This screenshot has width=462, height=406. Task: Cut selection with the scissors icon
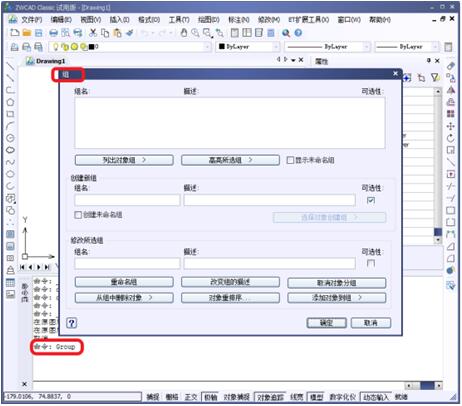(93, 33)
